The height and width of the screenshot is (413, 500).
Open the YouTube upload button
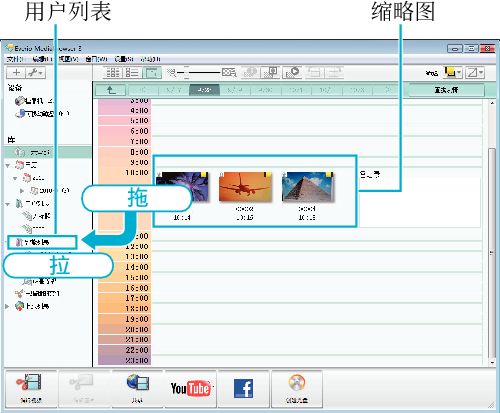click(190, 389)
